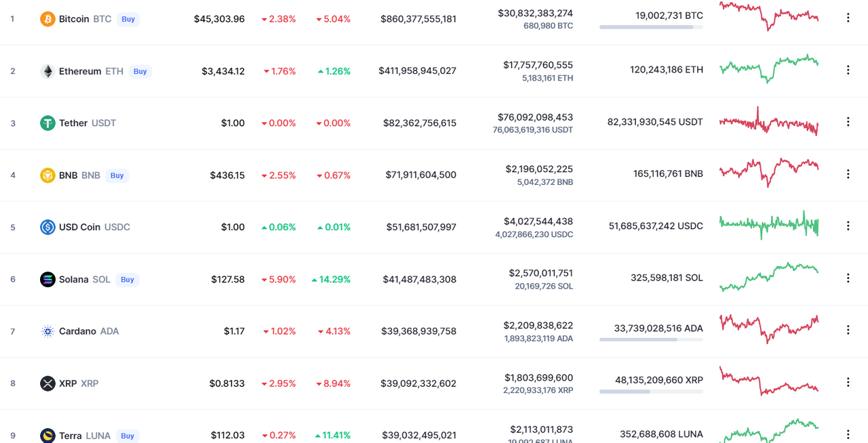
Task: Click Solana's 14.29% seven-day change
Action: (331, 279)
